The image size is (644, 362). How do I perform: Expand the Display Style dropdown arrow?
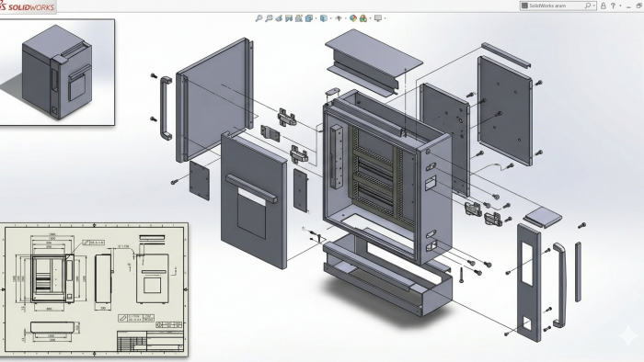[x=330, y=18]
